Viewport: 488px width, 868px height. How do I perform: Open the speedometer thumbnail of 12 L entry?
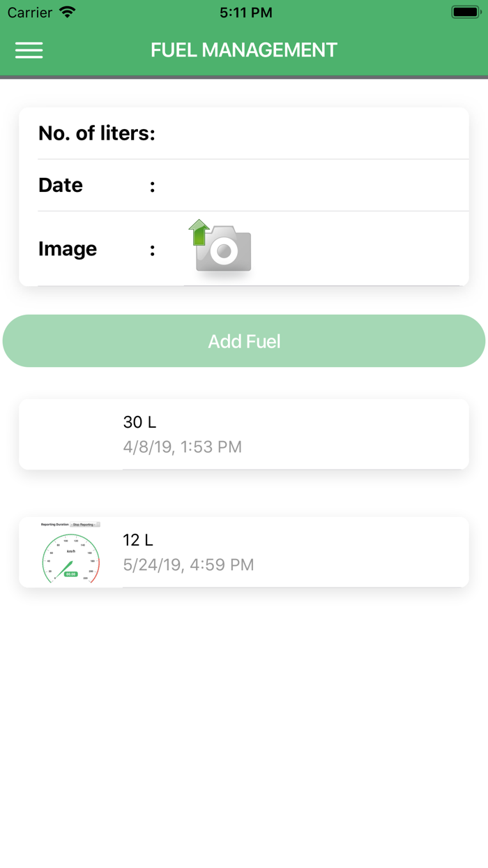click(70, 552)
